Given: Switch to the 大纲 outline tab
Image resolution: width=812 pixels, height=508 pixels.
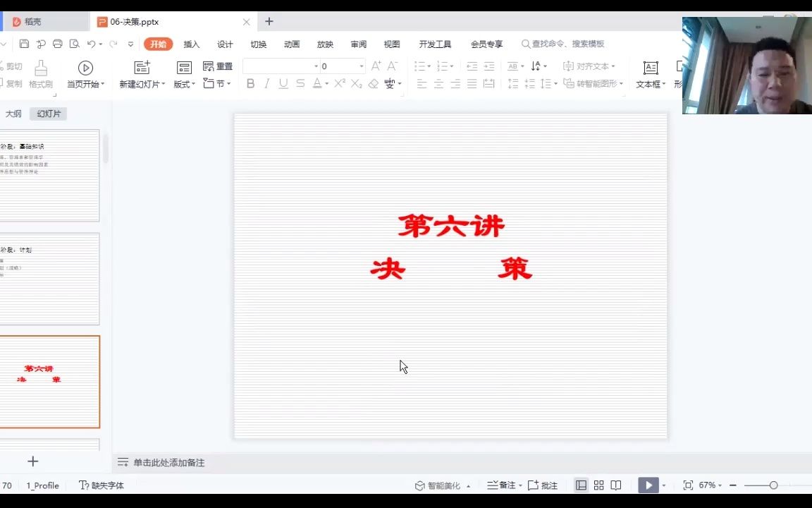Looking at the screenshot, I should pos(13,113).
